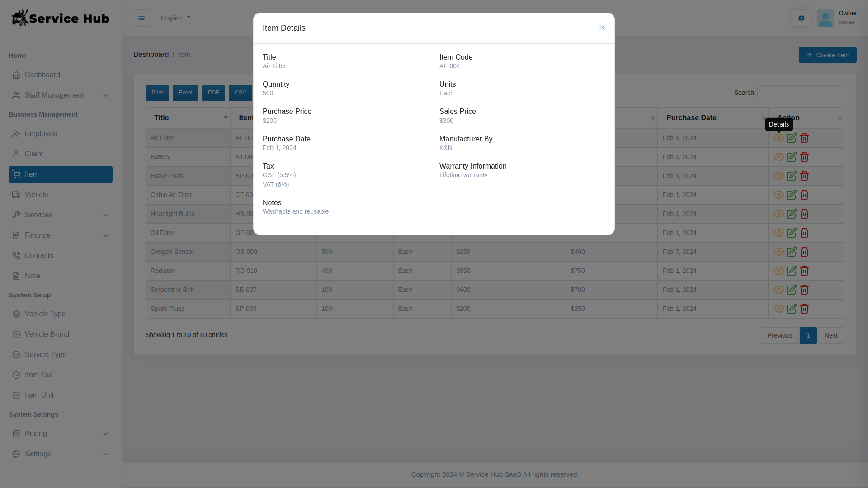Screen dimensions: 868x488
Task: Open the owner profile avatar
Action: pos(825,18)
